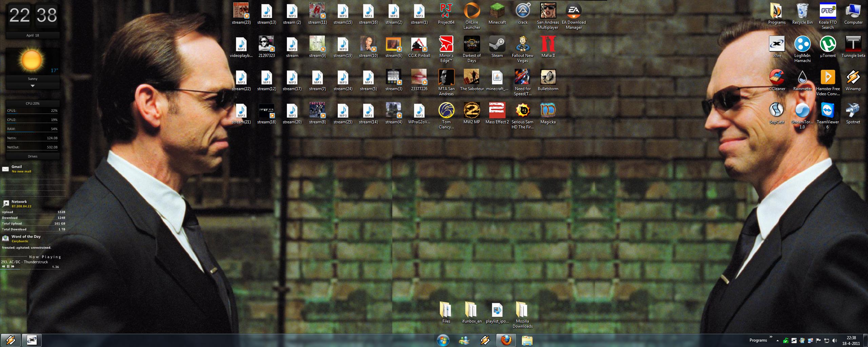
Task: Click the Word of the Day book icon
Action: [x=5, y=239]
